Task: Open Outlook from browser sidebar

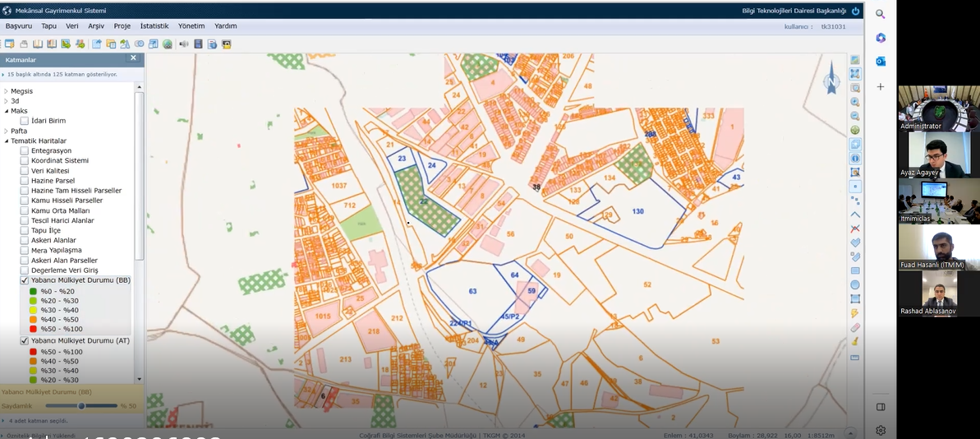Action: pyautogui.click(x=881, y=62)
